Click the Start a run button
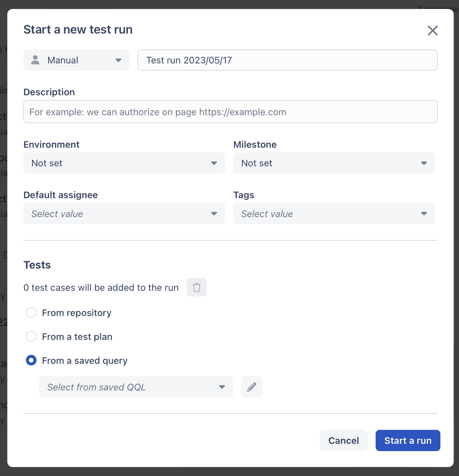 pyautogui.click(x=408, y=440)
